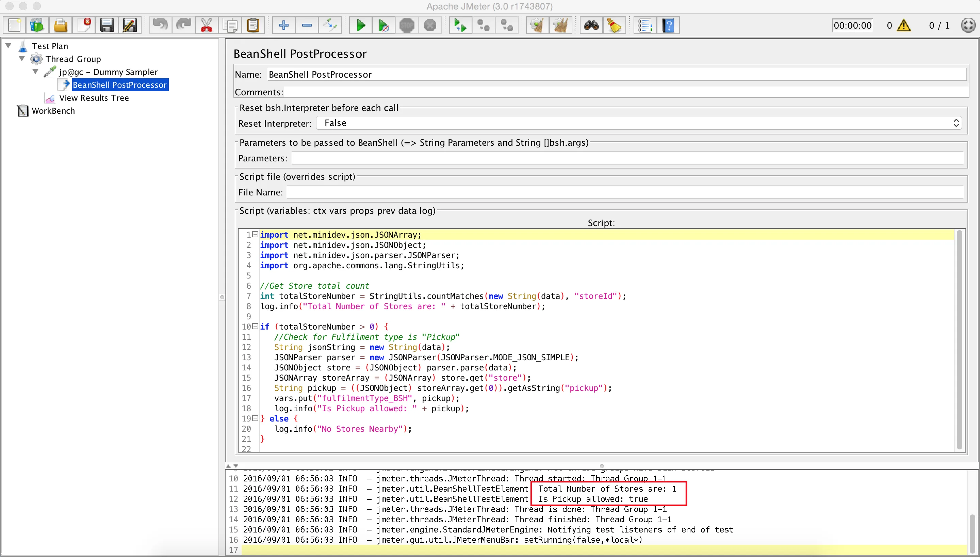Toggle log viewer via warning triangle
The image size is (980, 557).
903,26
